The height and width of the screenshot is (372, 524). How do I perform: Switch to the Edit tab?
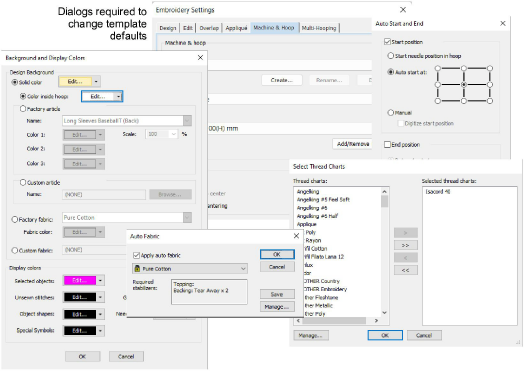188,28
